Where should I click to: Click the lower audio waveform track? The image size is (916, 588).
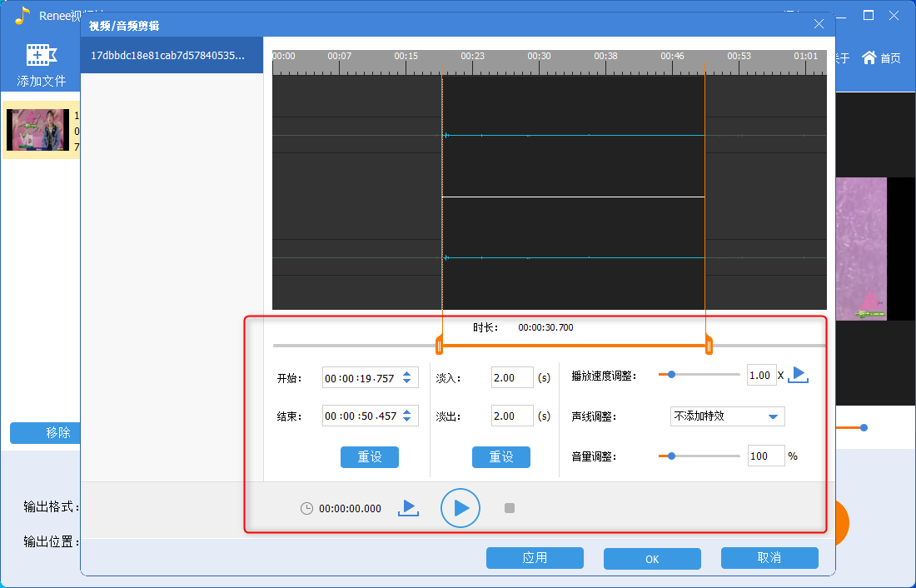[x=549, y=257]
